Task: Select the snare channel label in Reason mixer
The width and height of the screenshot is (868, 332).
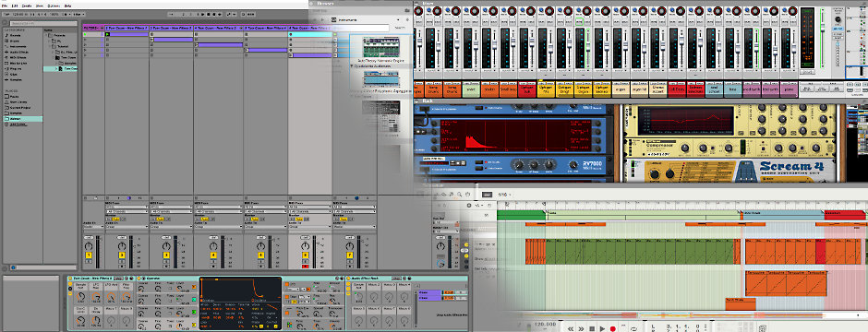Action: pyautogui.click(x=471, y=89)
